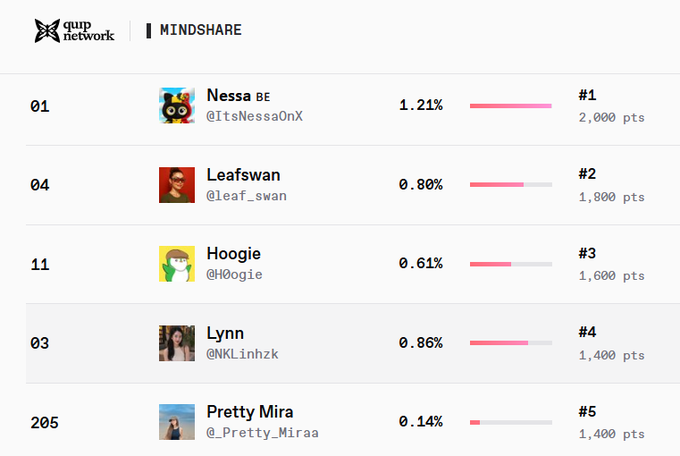Open the @NKLinhzk handle

point(242,354)
